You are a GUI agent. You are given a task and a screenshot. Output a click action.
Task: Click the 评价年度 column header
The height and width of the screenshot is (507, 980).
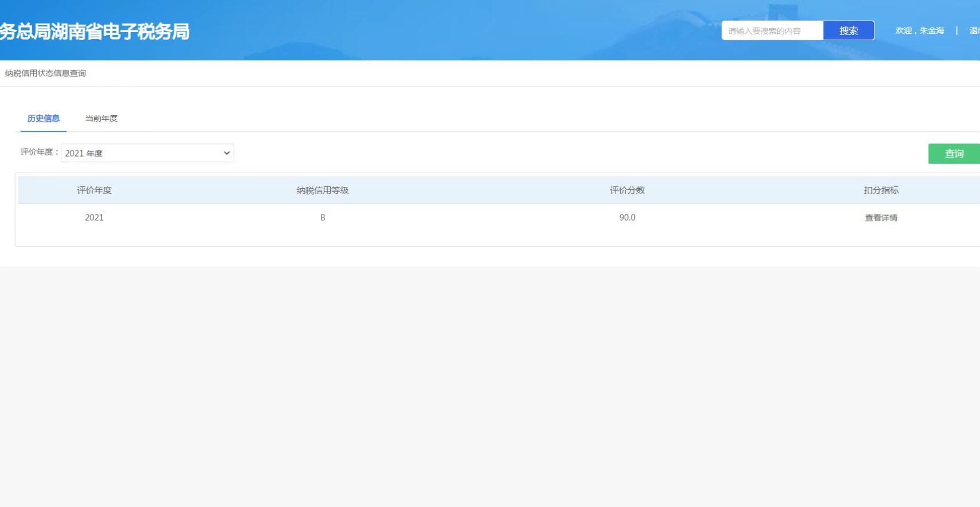tap(94, 190)
